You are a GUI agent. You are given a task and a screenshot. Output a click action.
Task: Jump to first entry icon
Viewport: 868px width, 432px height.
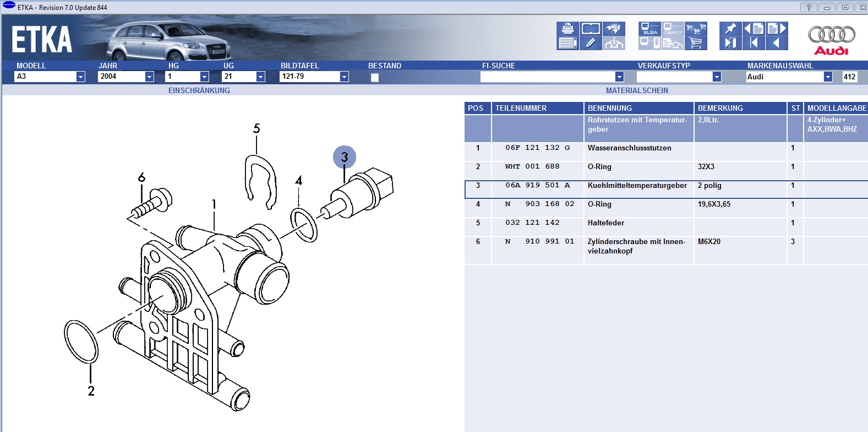click(x=754, y=43)
